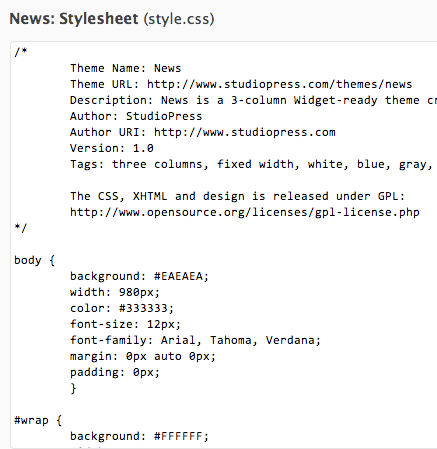The width and height of the screenshot is (437, 449).
Task: Click the 'The CSS, XHTML and design' line
Action: pos(237,196)
